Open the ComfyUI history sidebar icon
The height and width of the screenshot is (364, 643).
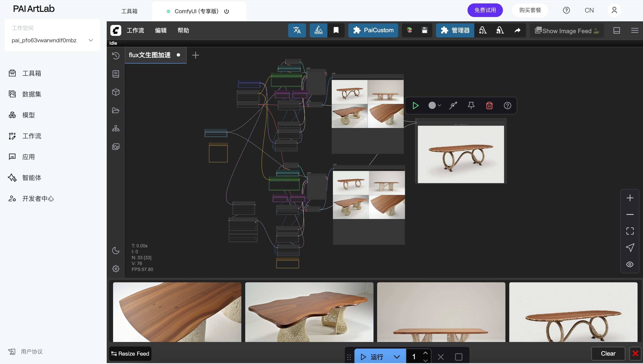point(116,56)
